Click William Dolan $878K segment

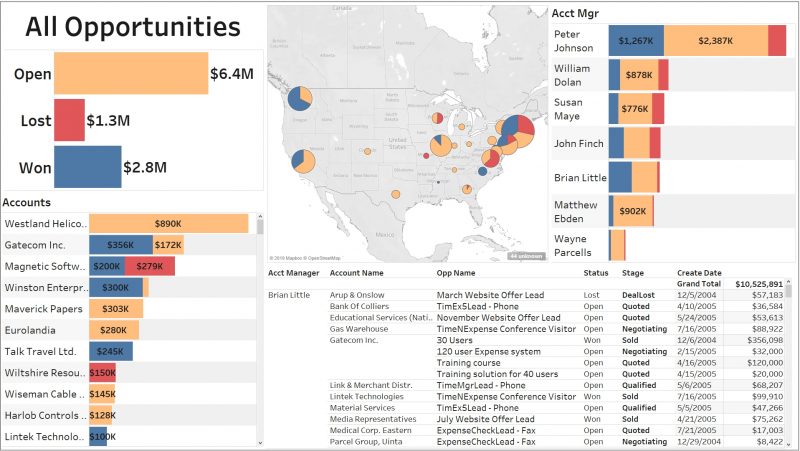pos(639,75)
